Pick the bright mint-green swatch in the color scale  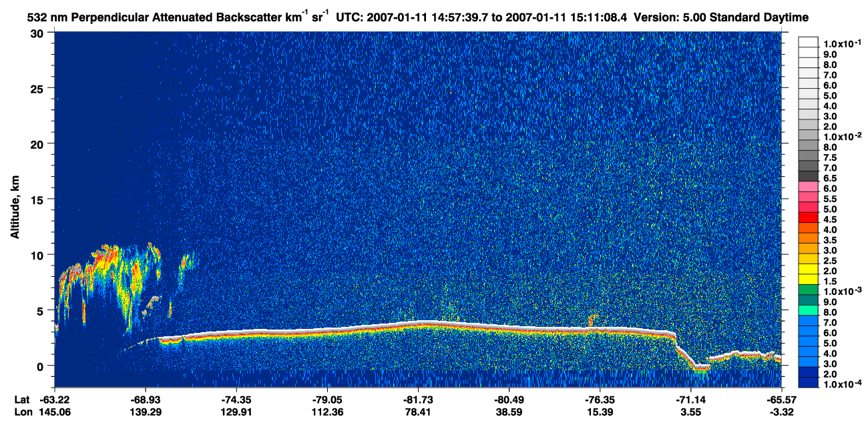[x=809, y=311]
